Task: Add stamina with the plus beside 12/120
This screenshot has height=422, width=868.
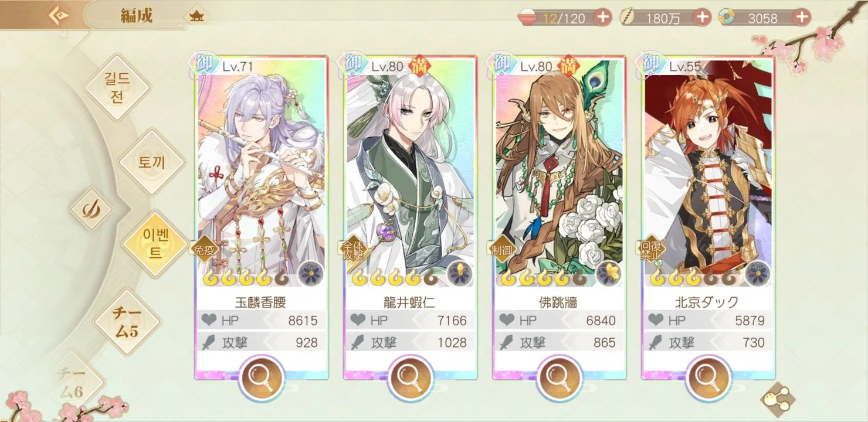Action: [603, 17]
